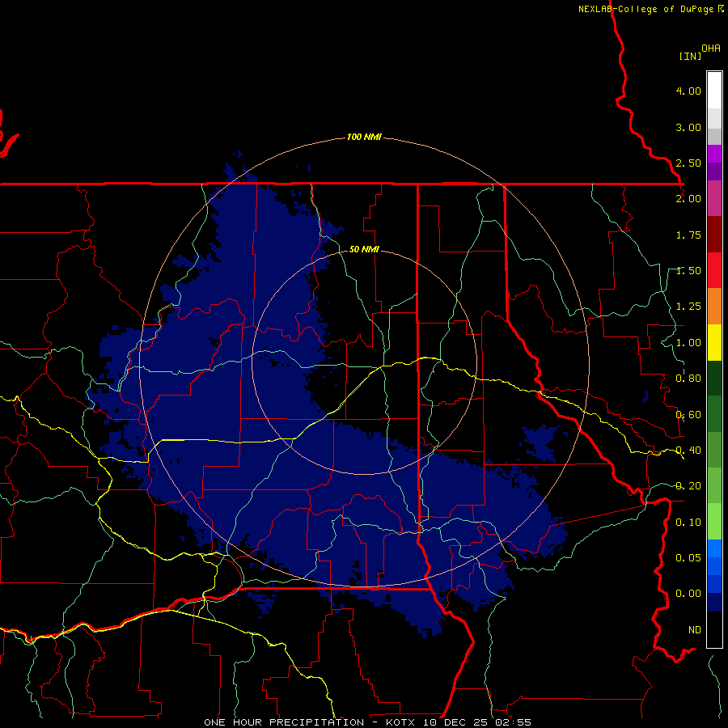
Task: Click the 0.20 legend value
Action: (x=688, y=486)
